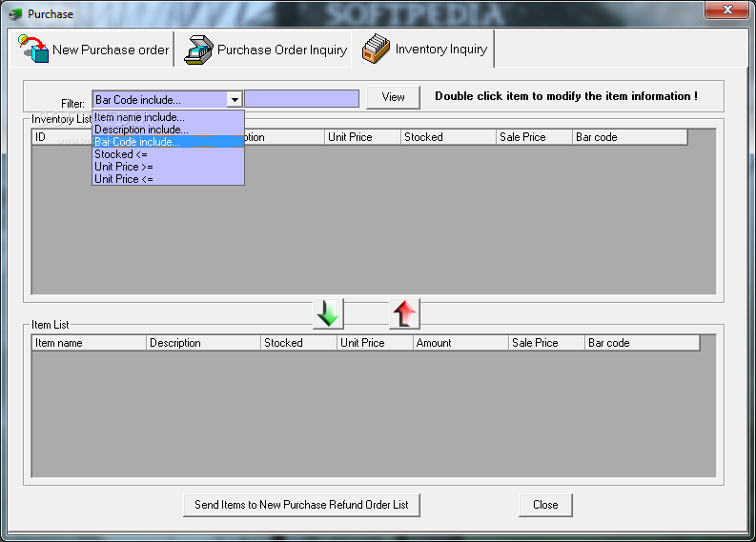
Task: Click the View button
Action: pyautogui.click(x=393, y=97)
